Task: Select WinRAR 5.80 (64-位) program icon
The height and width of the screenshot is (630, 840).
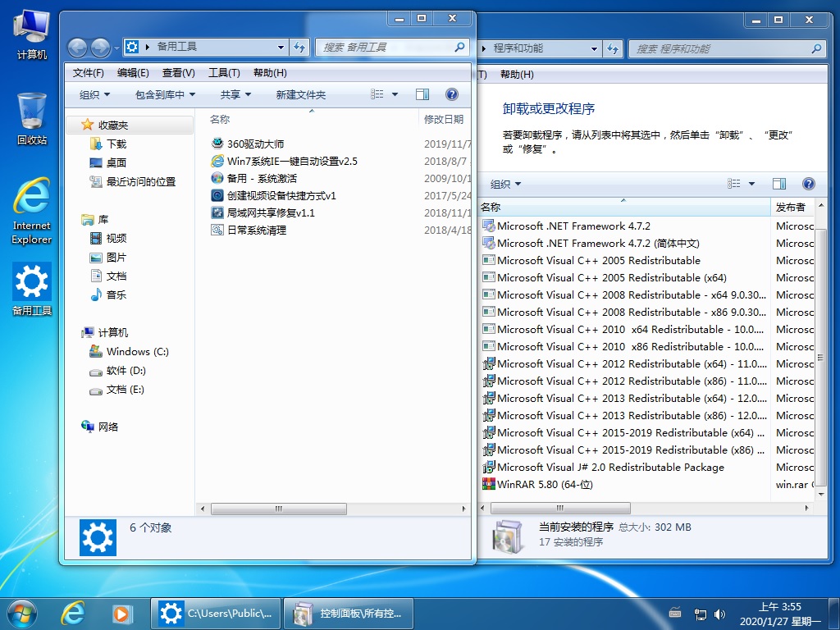Action: tap(489, 484)
